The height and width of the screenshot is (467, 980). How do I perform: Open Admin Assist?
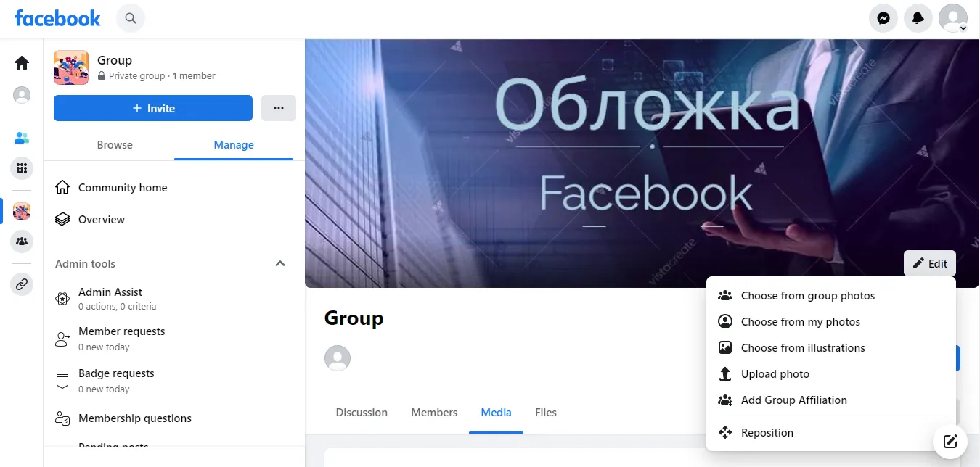[174, 298]
